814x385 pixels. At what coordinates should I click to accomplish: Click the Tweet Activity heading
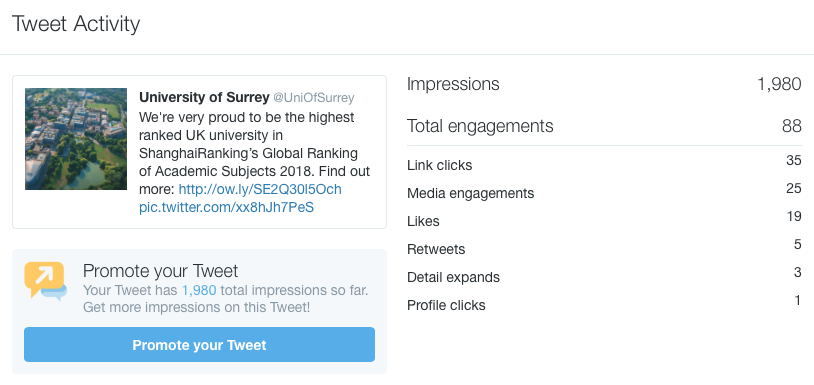[76, 24]
